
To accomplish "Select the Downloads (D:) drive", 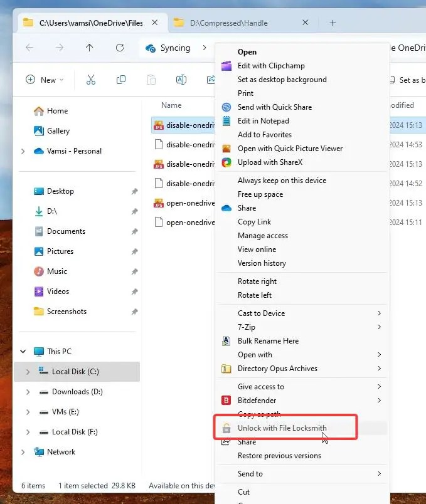I will 77,392.
